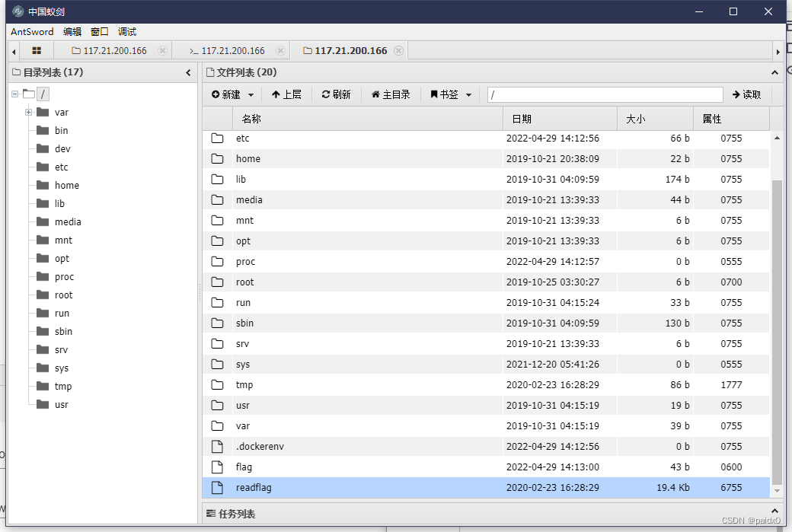This screenshot has height=532, width=792.
Task: Select tmp in directory tree
Action: 63,386
